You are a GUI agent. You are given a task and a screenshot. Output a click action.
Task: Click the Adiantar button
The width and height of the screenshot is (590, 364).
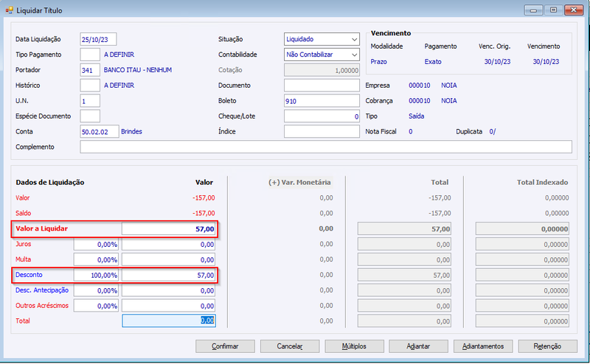click(x=418, y=346)
